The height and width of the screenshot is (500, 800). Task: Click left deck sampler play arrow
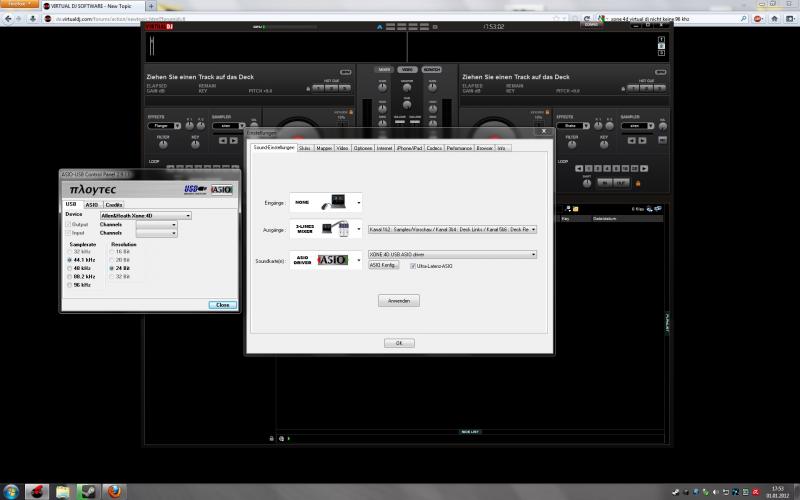coord(233,141)
